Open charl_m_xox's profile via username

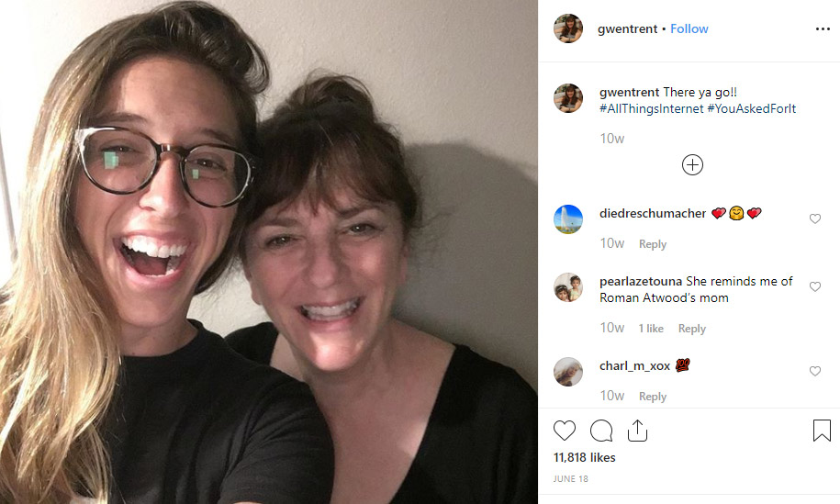click(634, 365)
